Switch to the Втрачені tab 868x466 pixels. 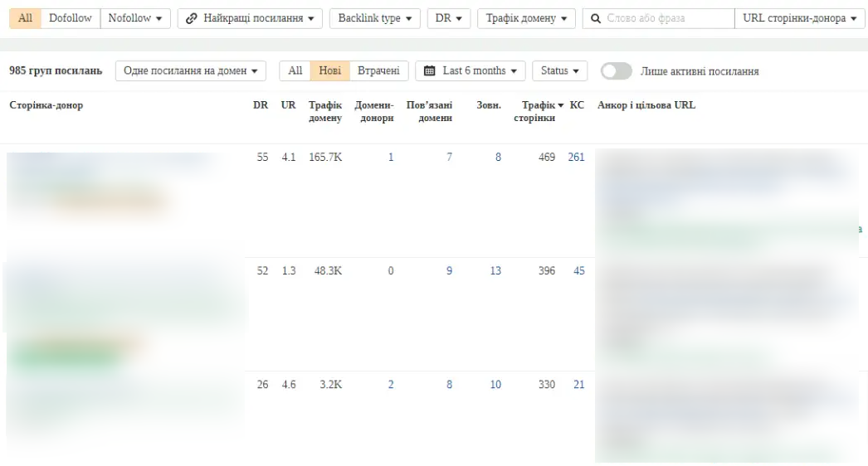pos(378,71)
